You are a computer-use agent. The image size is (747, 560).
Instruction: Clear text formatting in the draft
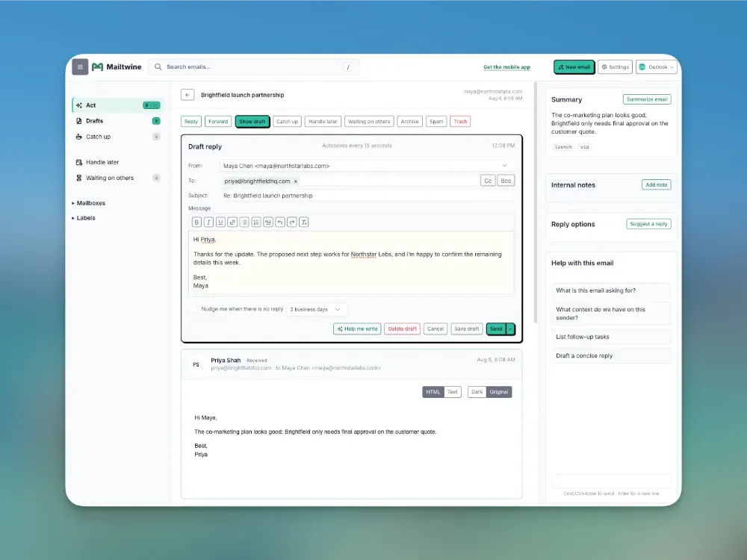pyautogui.click(x=304, y=223)
